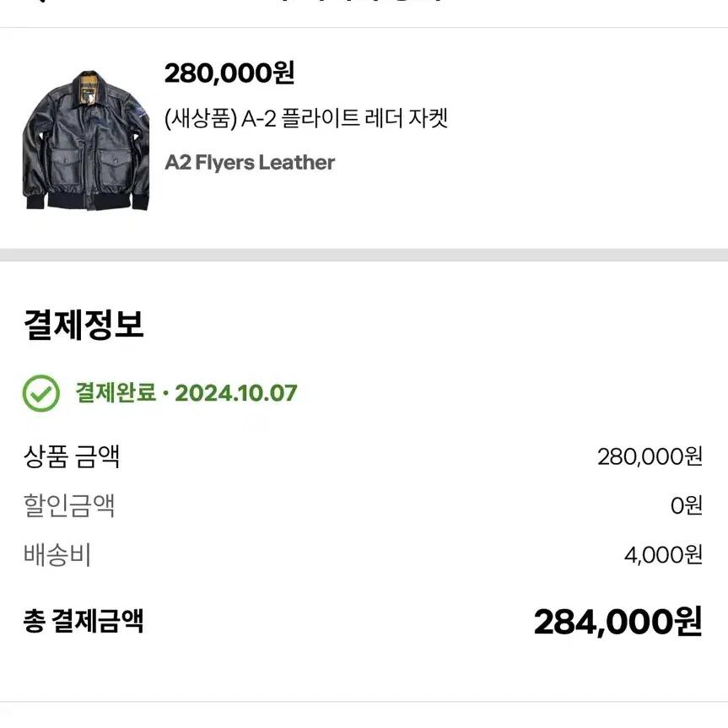Select the 결제정보 section heading

click(84, 325)
